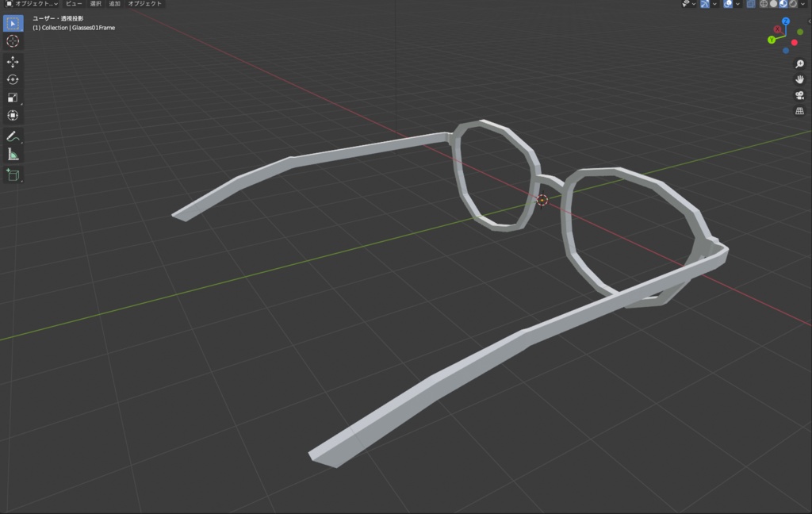
Task: Select the Add Cube tool
Action: (x=13, y=175)
